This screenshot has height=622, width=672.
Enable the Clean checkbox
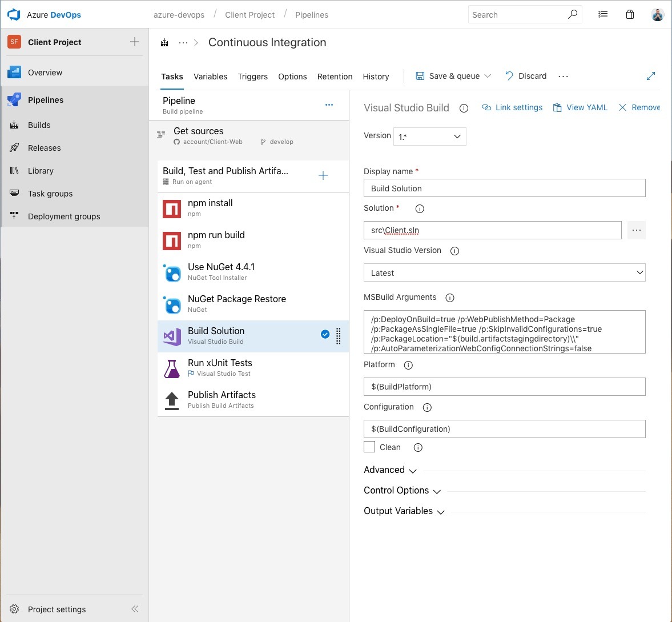pyautogui.click(x=369, y=447)
